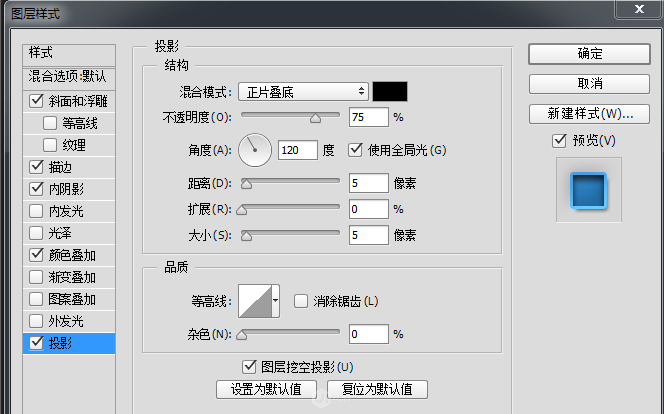Click the 扩展 value field
This screenshot has height=414, width=664.
[x=368, y=209]
